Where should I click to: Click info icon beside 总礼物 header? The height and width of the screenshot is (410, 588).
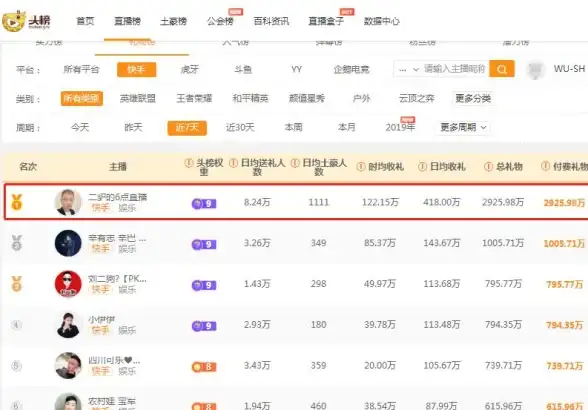(x=488, y=167)
